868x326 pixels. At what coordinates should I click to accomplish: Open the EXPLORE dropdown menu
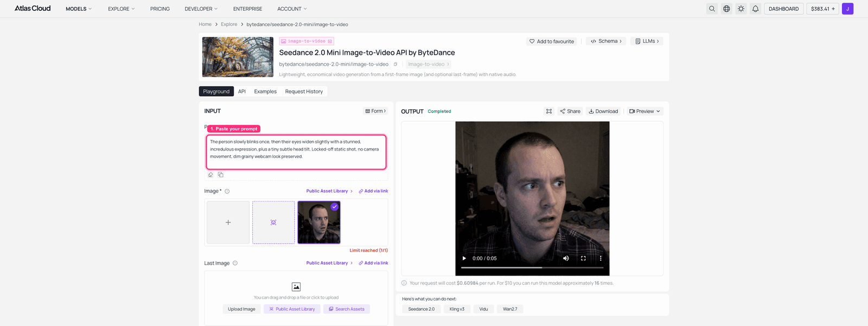(121, 9)
